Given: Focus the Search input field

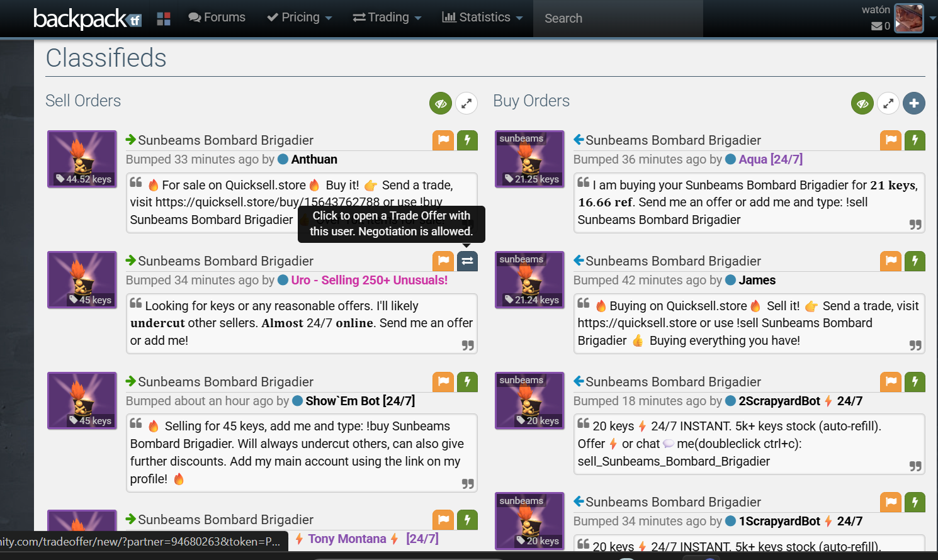Looking at the screenshot, I should [618, 18].
